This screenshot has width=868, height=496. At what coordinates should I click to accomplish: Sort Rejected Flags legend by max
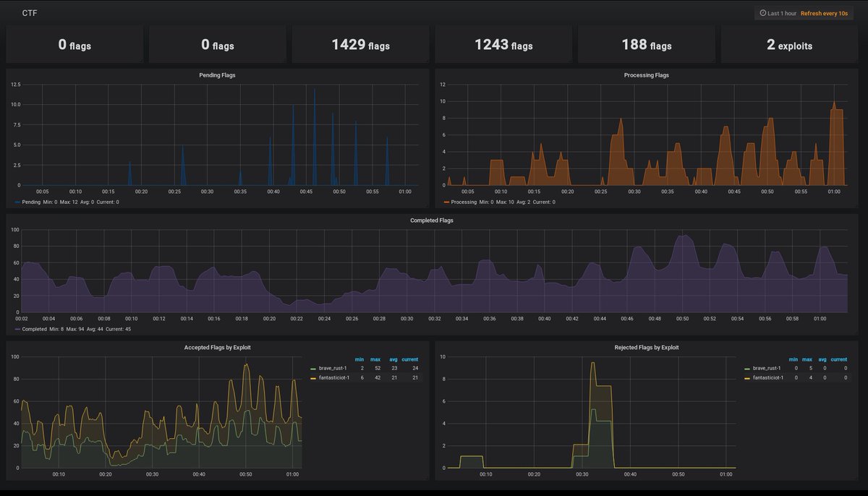(x=807, y=359)
